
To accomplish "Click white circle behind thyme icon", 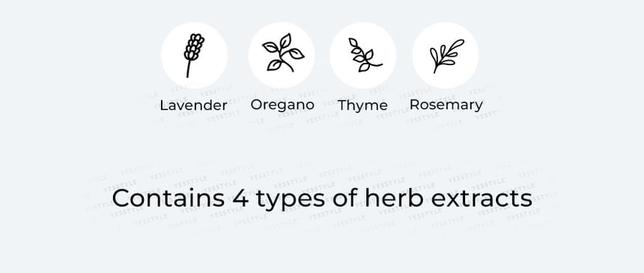I will pyautogui.click(x=363, y=55).
